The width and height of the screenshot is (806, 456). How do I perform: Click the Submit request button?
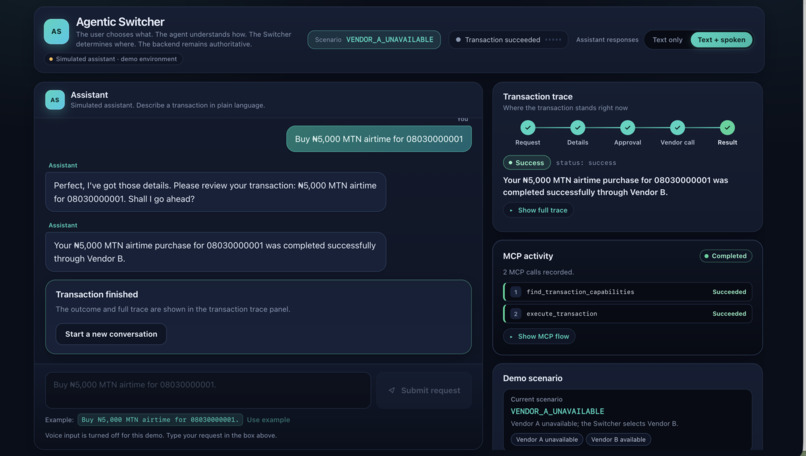click(x=424, y=390)
